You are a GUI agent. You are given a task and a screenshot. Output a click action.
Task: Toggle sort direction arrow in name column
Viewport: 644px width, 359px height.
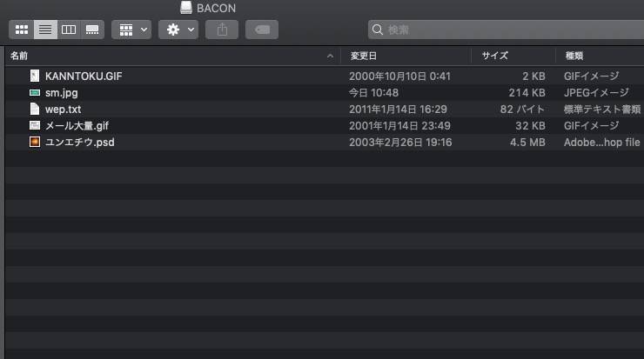point(330,57)
